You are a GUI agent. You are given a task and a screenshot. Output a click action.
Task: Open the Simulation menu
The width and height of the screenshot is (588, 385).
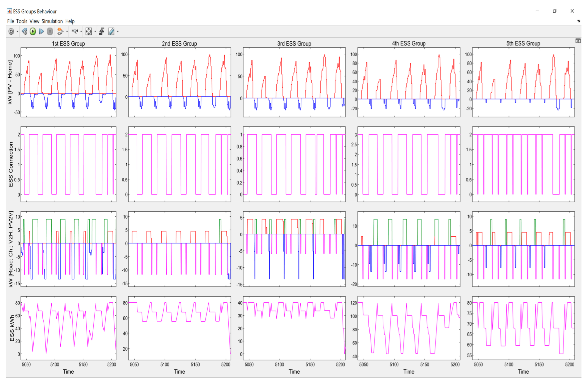52,21
